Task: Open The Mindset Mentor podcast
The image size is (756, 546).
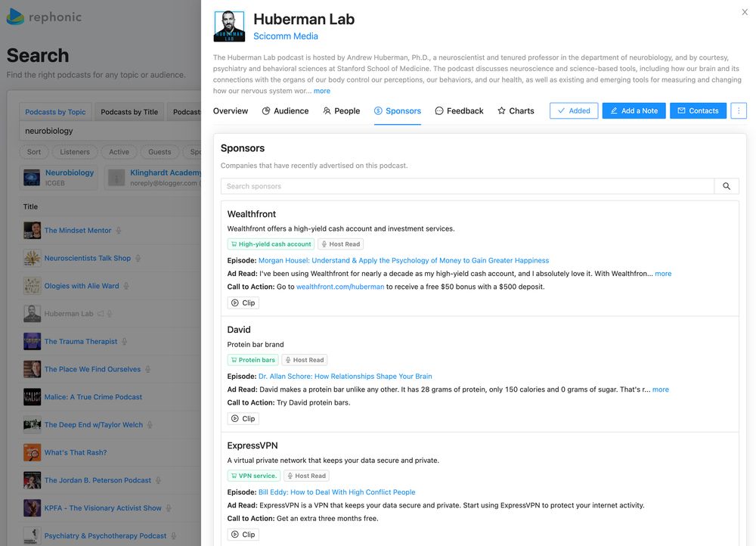Action: 78,231
